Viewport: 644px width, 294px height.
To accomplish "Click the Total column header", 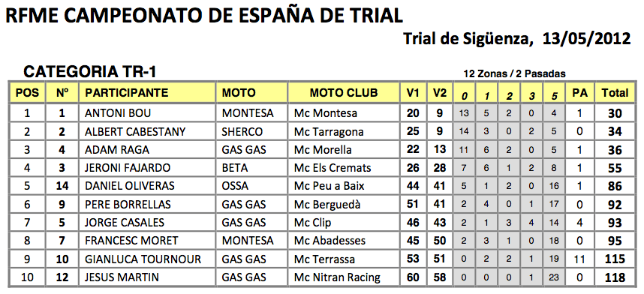I will (x=615, y=93).
